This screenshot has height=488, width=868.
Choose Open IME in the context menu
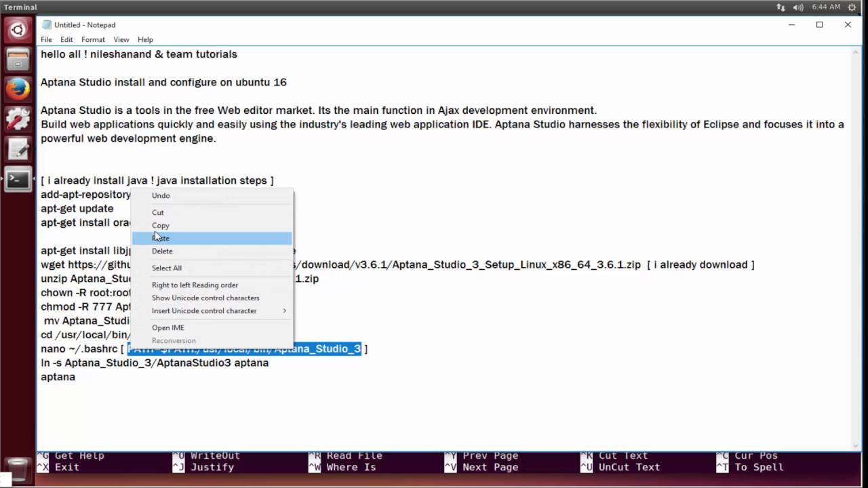point(212,327)
